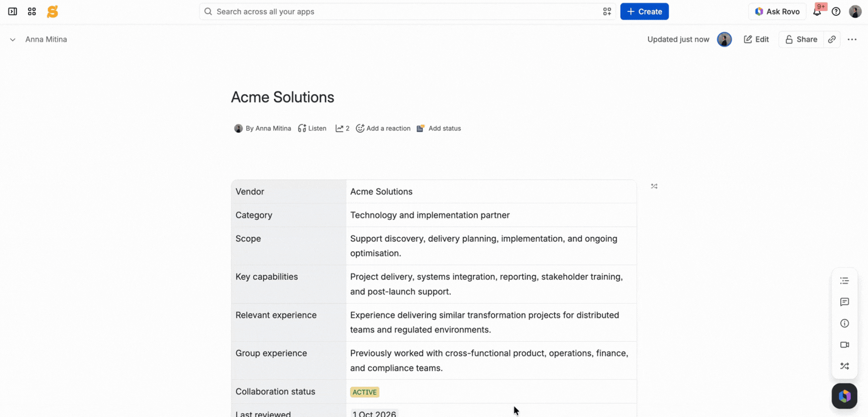868x417 pixels.
Task: Open search filter options icon in search bar
Action: [x=607, y=11]
